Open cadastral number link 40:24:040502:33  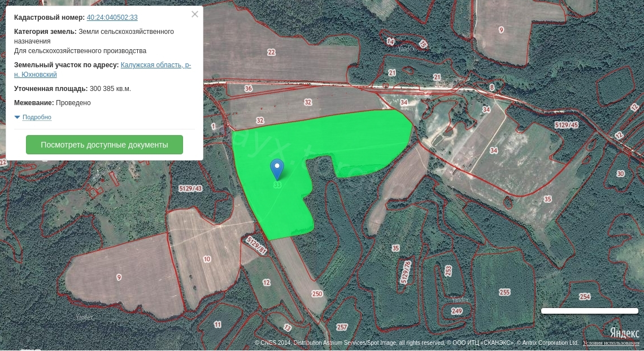click(x=112, y=18)
